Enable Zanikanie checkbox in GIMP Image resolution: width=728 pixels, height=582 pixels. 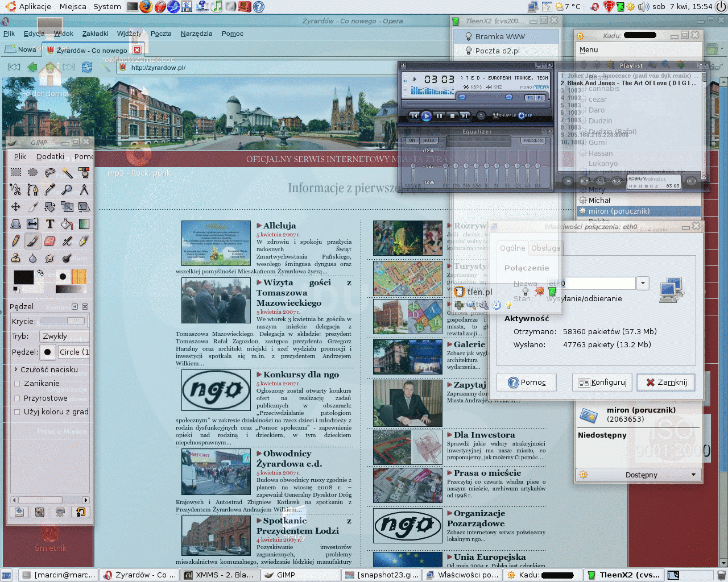pos(17,384)
